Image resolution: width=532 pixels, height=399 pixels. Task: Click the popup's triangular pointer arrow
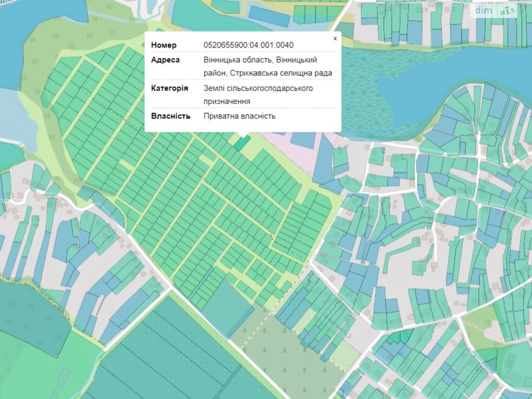tap(245, 135)
